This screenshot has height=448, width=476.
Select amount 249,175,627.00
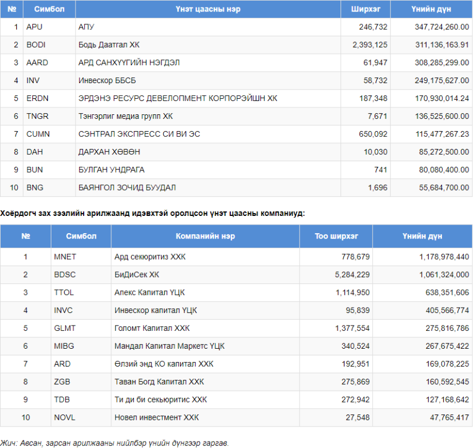click(x=442, y=80)
